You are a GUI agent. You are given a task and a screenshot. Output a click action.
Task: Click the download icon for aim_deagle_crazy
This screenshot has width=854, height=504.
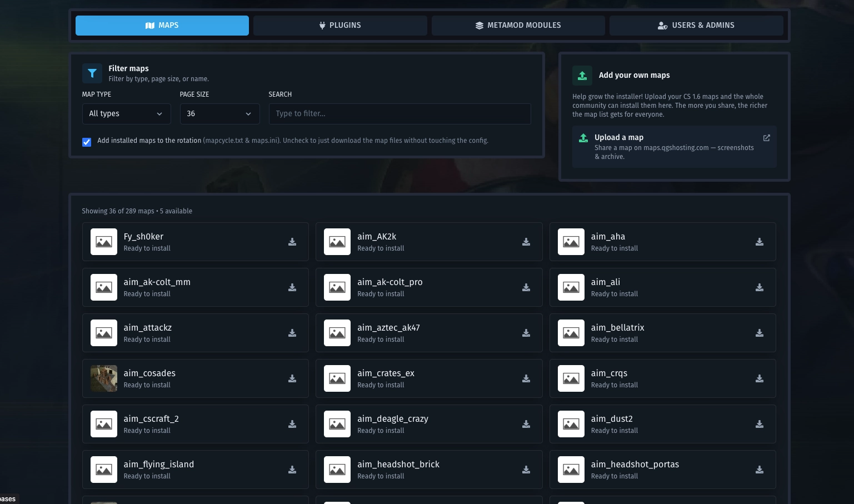[x=526, y=424]
